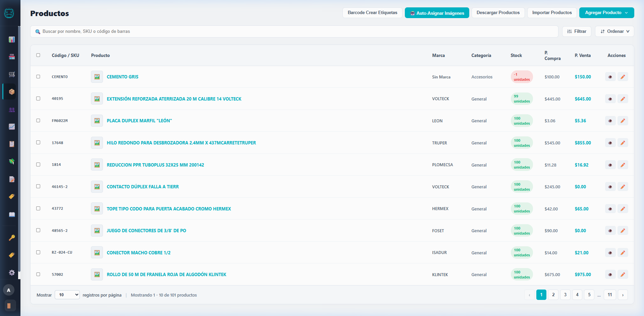The width and height of the screenshot is (644, 316).
Task: Edit PLACA DUPLEX MARFIL with pencil icon
Action: pos(623,121)
